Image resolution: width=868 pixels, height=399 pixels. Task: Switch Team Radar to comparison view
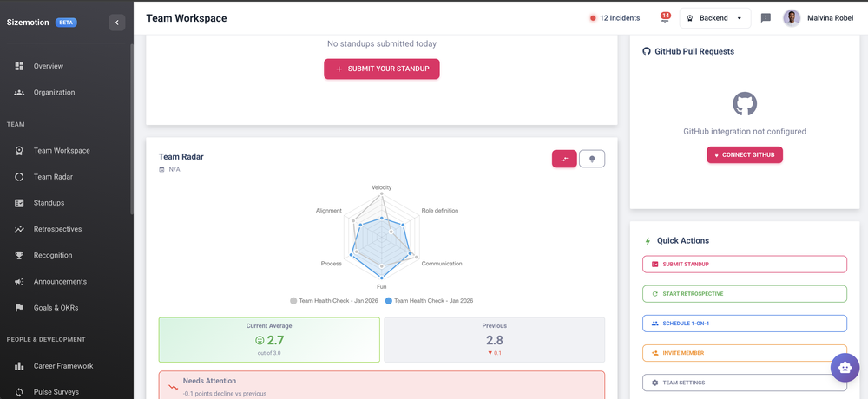tap(564, 159)
